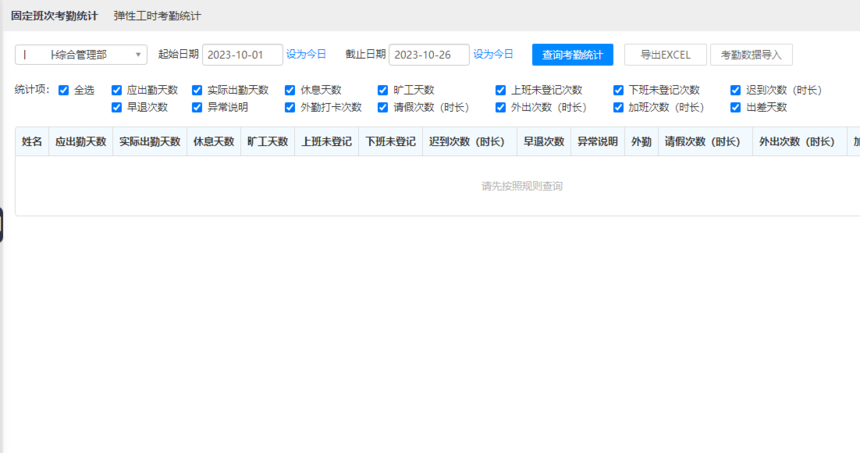The image size is (860, 453).
Task: Set the start date to today via 设为今日
Action: [x=306, y=54]
